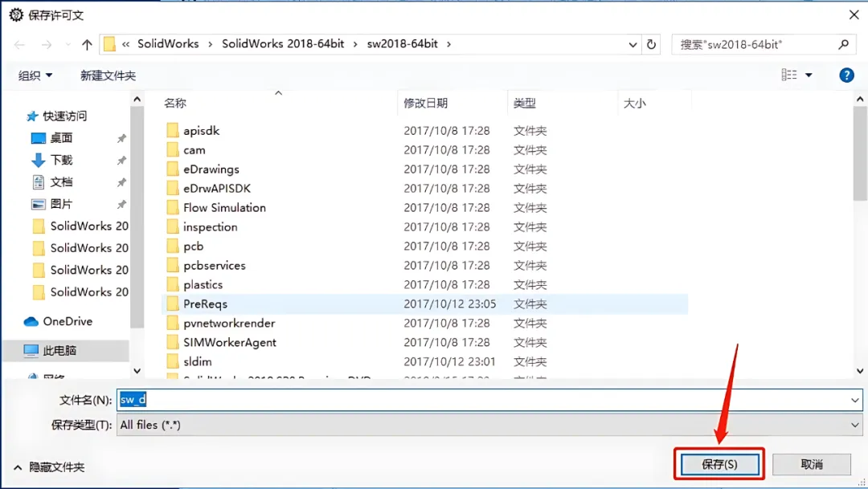This screenshot has height=489, width=868.
Task: Sort by 修改日期 column header
Action: [x=426, y=104]
